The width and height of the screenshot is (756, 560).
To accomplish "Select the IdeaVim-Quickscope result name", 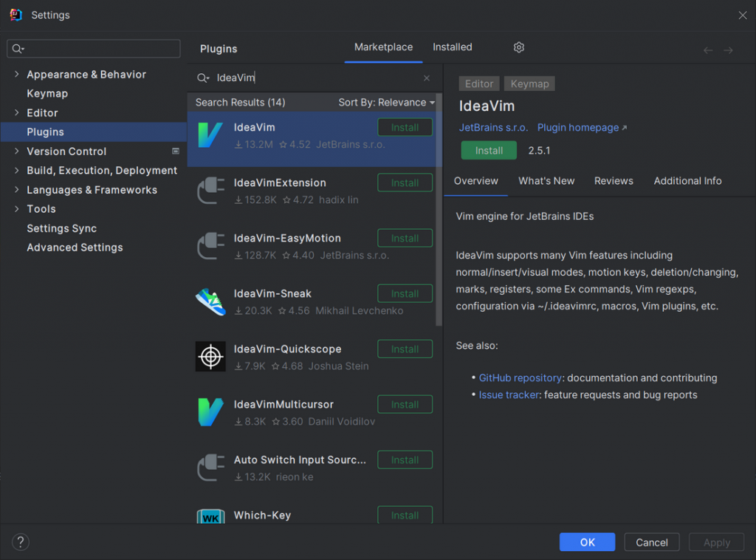I will tap(287, 349).
